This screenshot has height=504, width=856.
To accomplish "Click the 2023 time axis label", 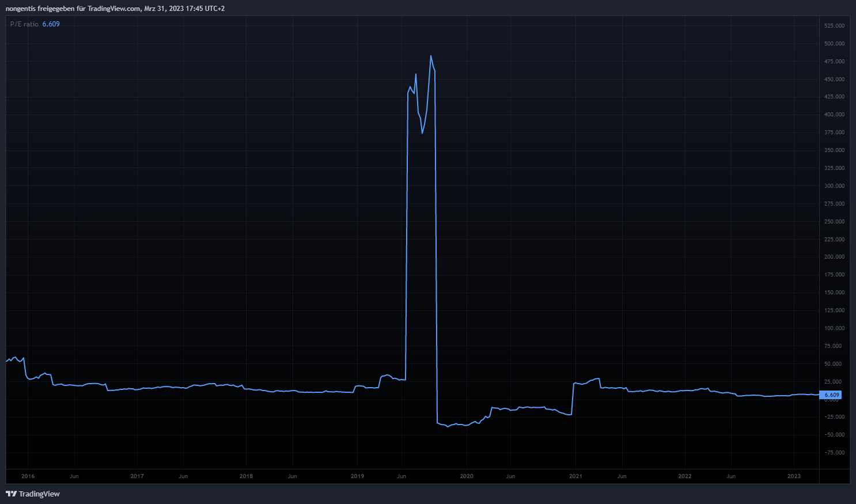I will click(x=794, y=476).
